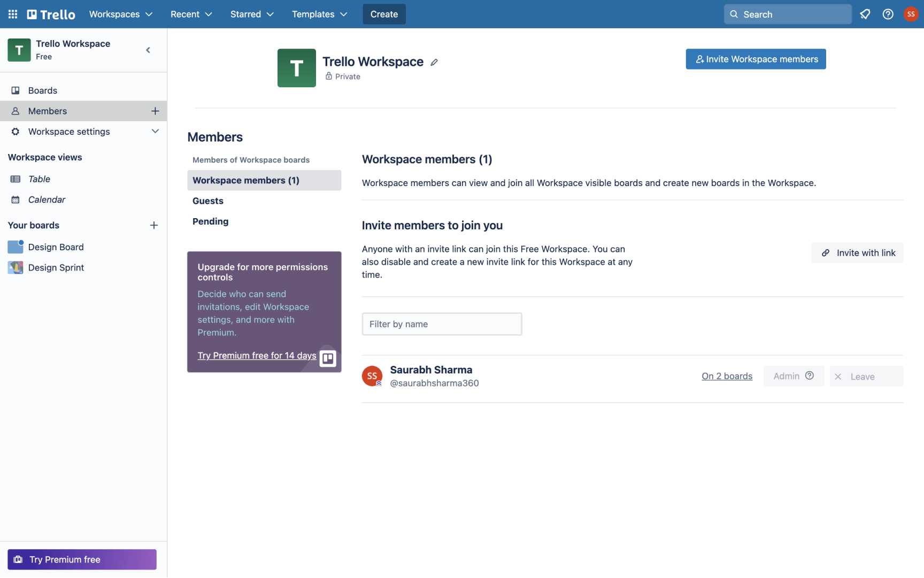Click the Filter by name field
The width and height of the screenshot is (924, 578).
click(x=442, y=325)
